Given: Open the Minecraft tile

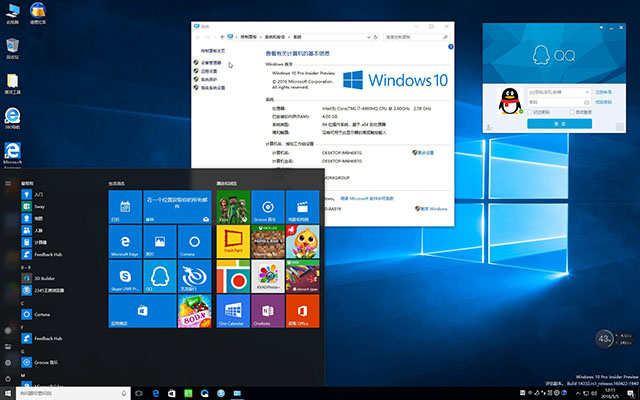Looking at the screenshot, I should (x=267, y=241).
